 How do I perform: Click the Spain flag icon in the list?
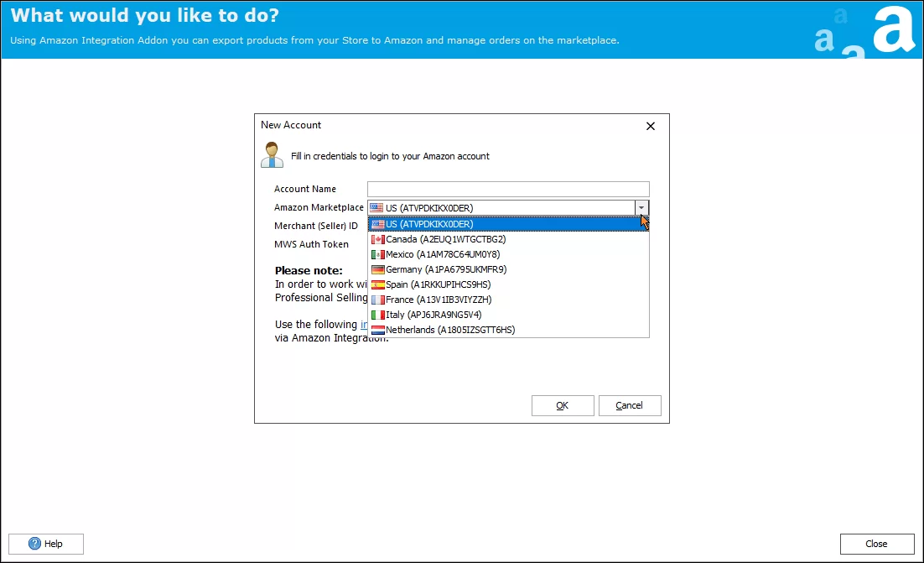377,284
